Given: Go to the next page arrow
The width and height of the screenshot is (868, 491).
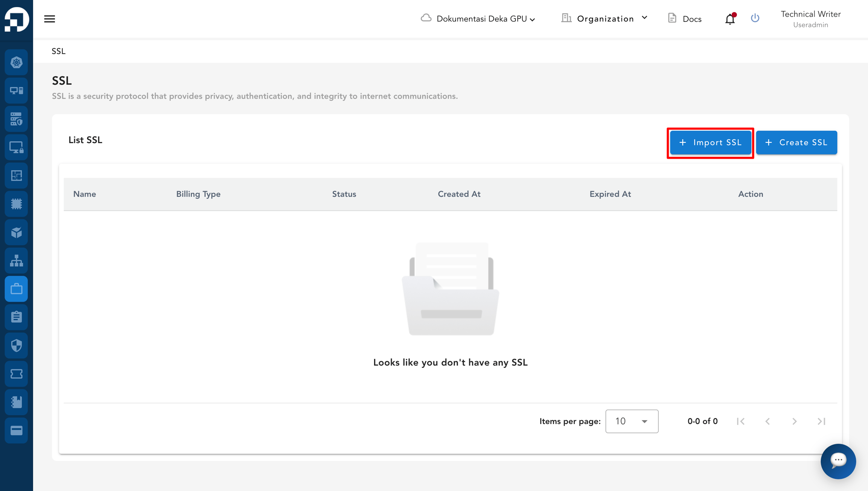Looking at the screenshot, I should 794,421.
